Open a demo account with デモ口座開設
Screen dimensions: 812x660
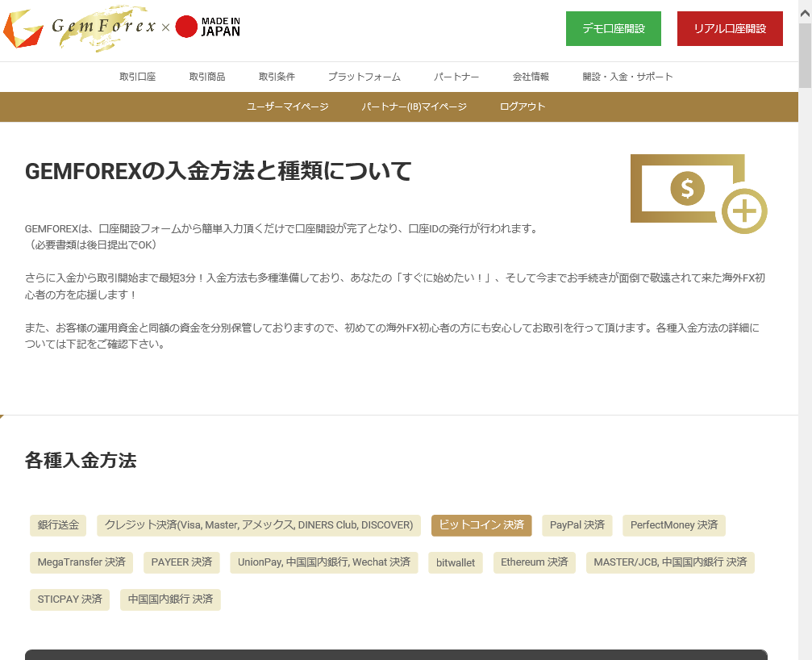613,28
